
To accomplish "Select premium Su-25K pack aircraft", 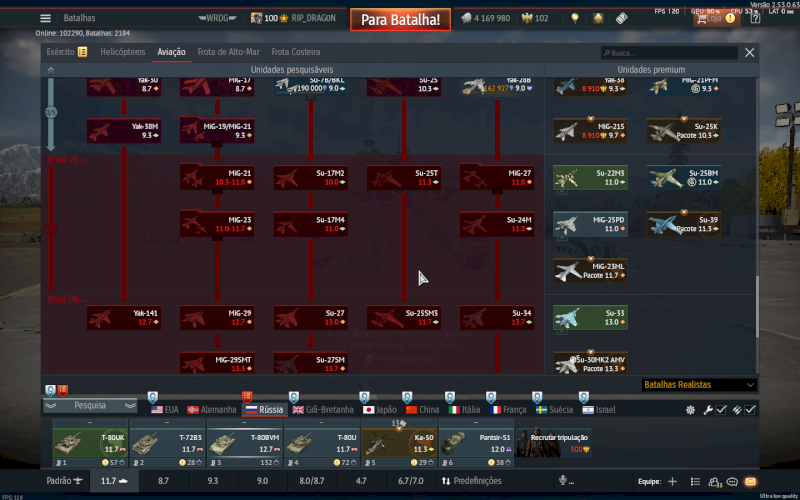I will [x=684, y=131].
